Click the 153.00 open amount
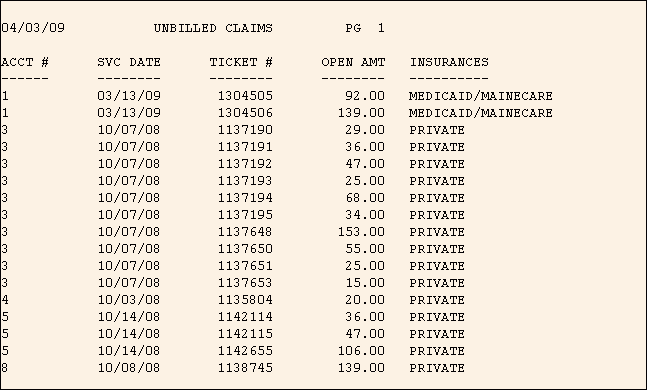The image size is (647, 390). 361,232
